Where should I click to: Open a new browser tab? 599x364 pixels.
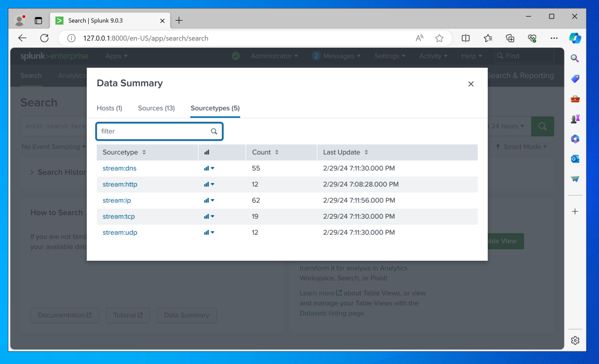point(179,21)
